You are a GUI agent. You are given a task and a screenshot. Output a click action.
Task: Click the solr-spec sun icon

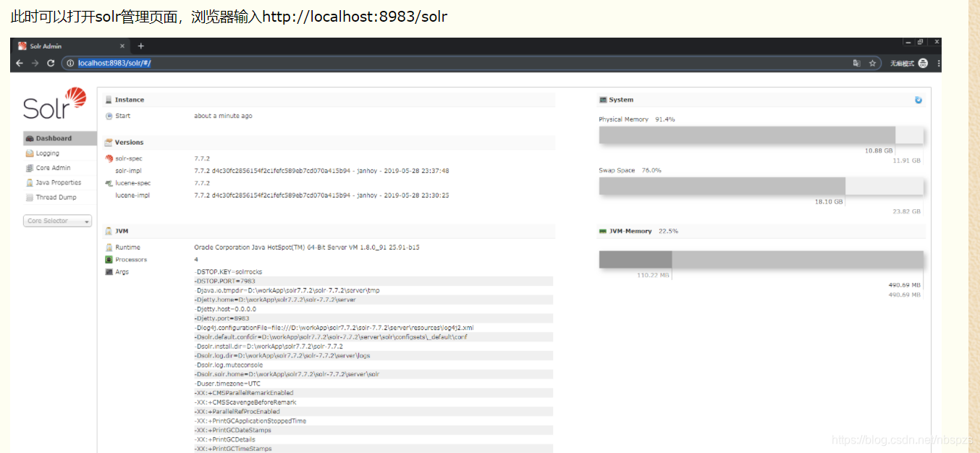point(109,158)
